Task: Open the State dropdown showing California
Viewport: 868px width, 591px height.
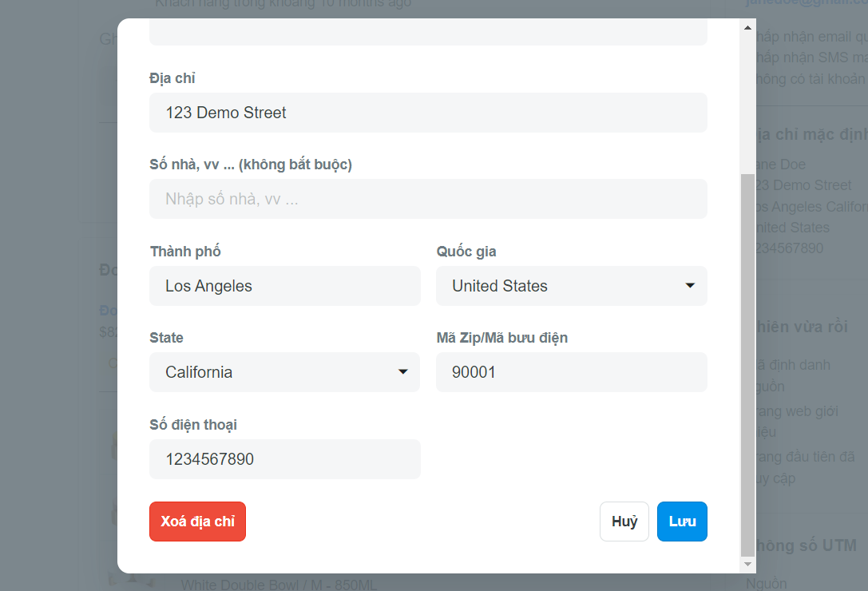Action: click(x=284, y=372)
